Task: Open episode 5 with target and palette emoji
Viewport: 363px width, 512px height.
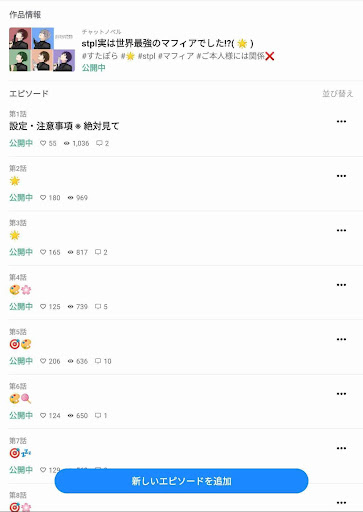Action: point(20,344)
